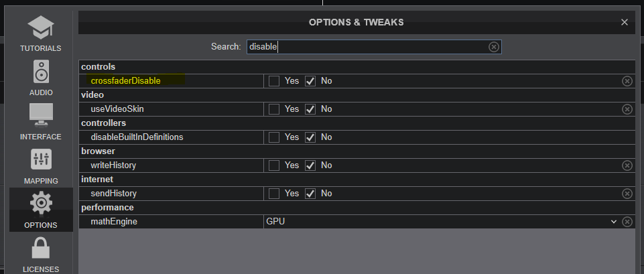Uncheck No for writeHistory

click(310, 165)
